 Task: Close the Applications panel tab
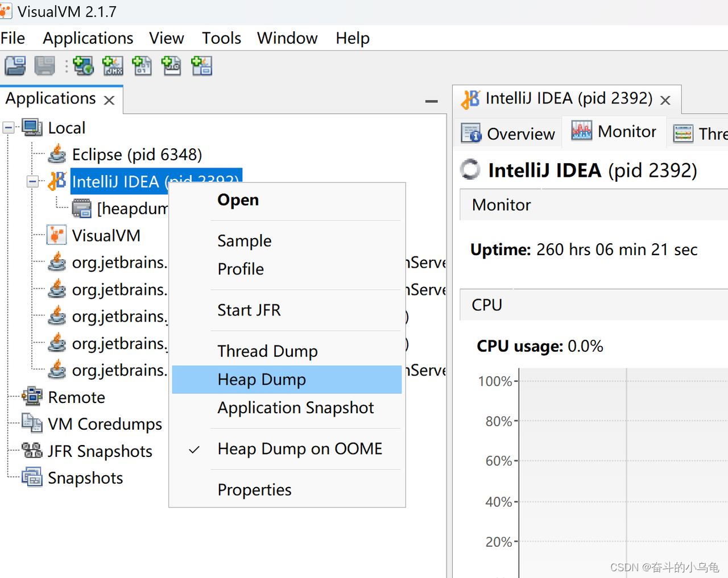point(109,100)
